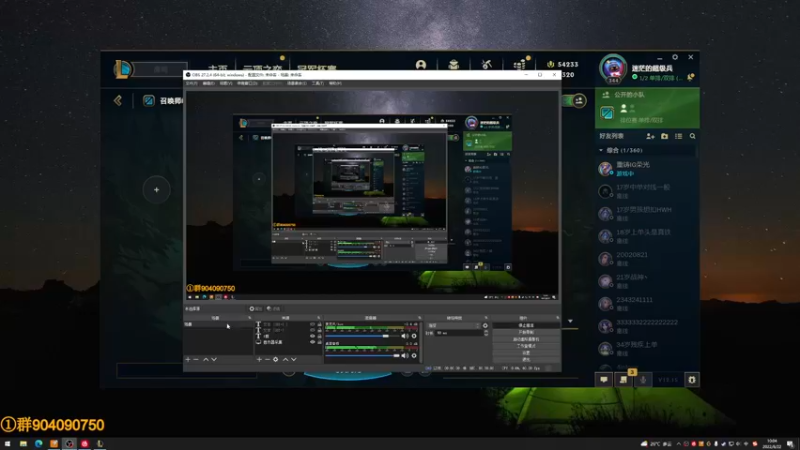Click 退出 button in OBS controls
Viewport: 800px width, 450px height.
tap(526, 360)
